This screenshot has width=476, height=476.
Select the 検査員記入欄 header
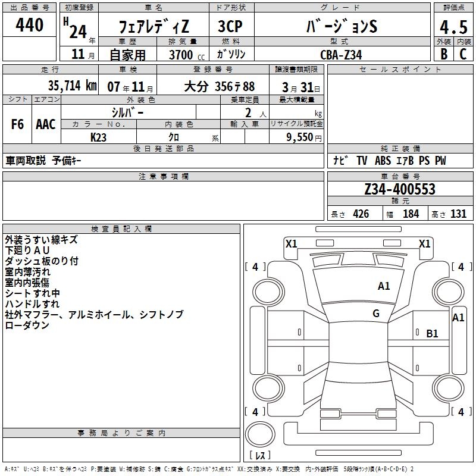(121, 229)
